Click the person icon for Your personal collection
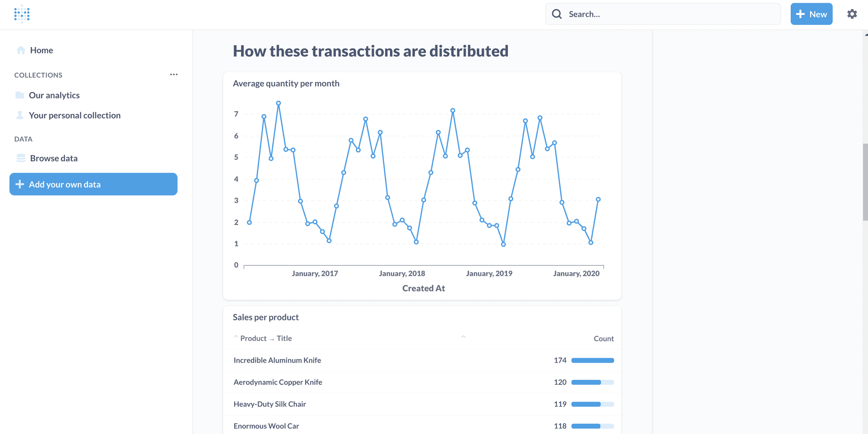Viewport: 868px width, 434px height. [19, 115]
